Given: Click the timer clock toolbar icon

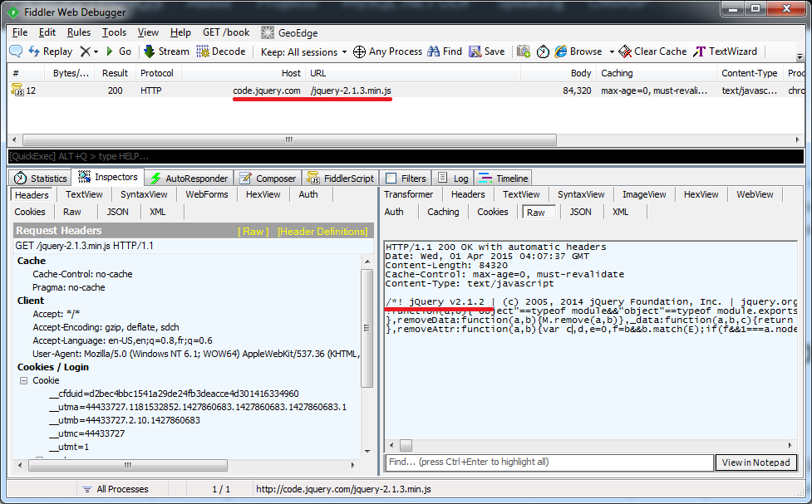Looking at the screenshot, I should coord(543,51).
